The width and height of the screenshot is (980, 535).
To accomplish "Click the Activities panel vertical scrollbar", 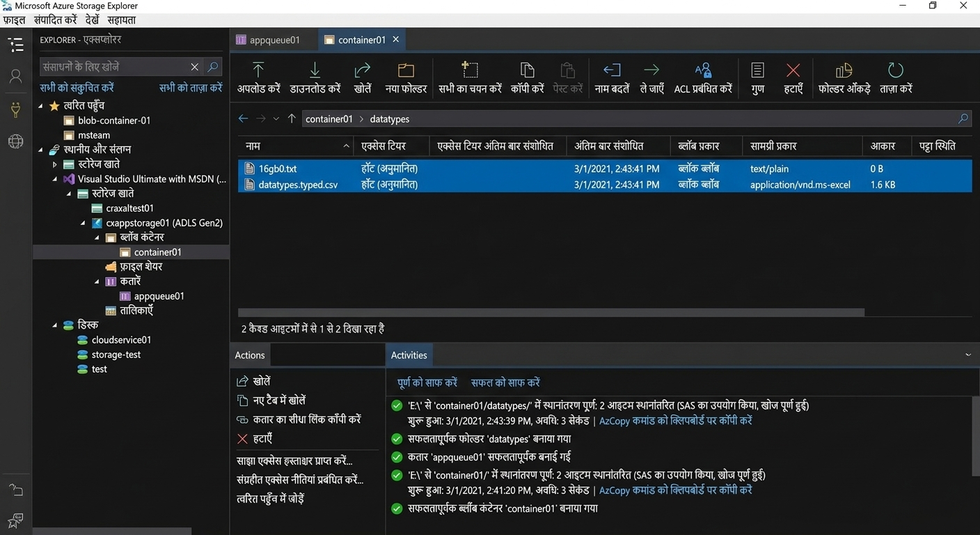I will click(x=975, y=435).
